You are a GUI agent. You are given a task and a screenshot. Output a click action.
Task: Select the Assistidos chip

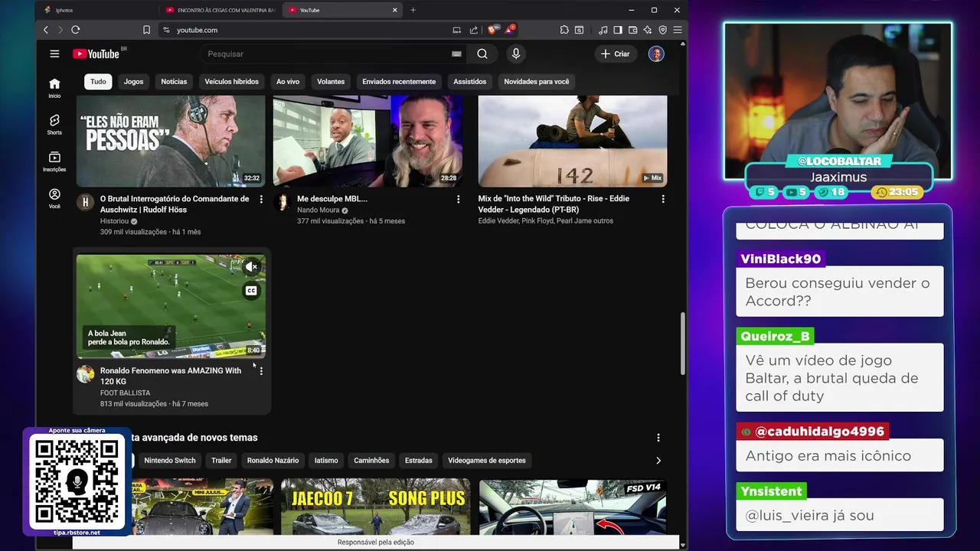point(470,82)
